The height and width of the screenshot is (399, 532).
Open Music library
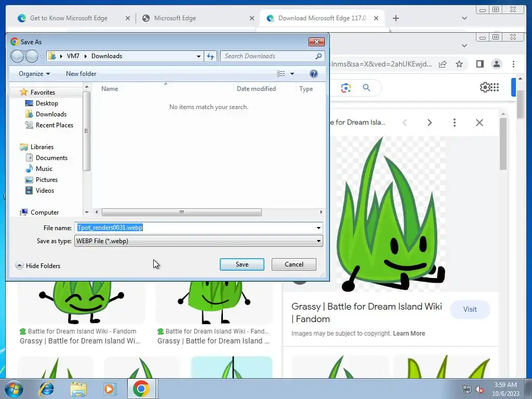(44, 169)
